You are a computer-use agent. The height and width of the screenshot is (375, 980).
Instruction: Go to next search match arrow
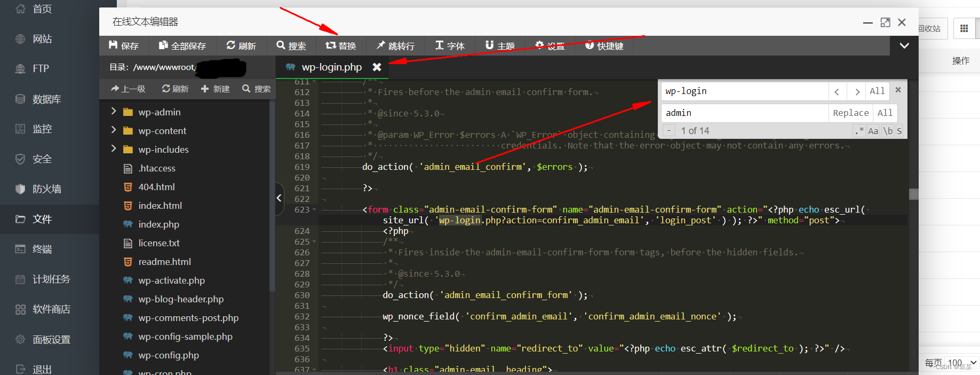857,91
